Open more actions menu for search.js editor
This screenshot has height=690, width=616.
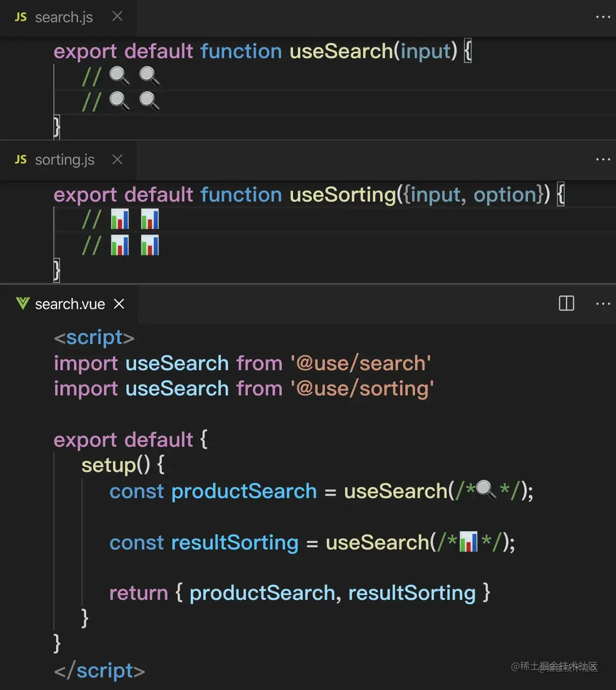click(603, 17)
